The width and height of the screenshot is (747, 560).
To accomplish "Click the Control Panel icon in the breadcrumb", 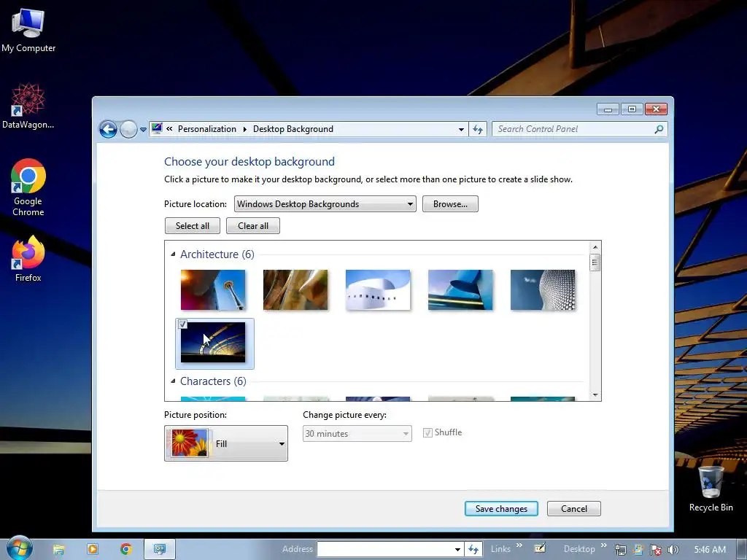I will pos(157,128).
